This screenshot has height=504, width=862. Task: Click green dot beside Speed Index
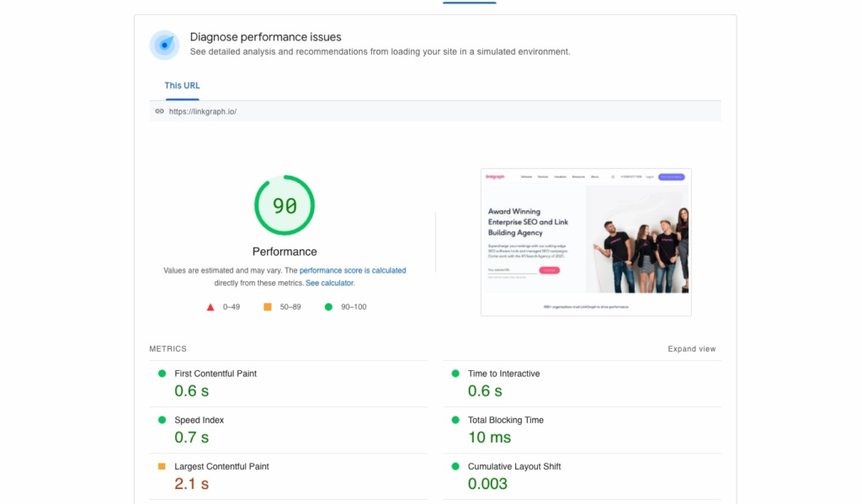(162, 420)
